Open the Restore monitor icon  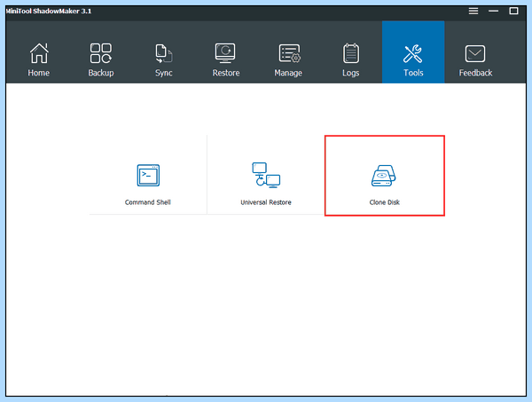click(x=225, y=52)
